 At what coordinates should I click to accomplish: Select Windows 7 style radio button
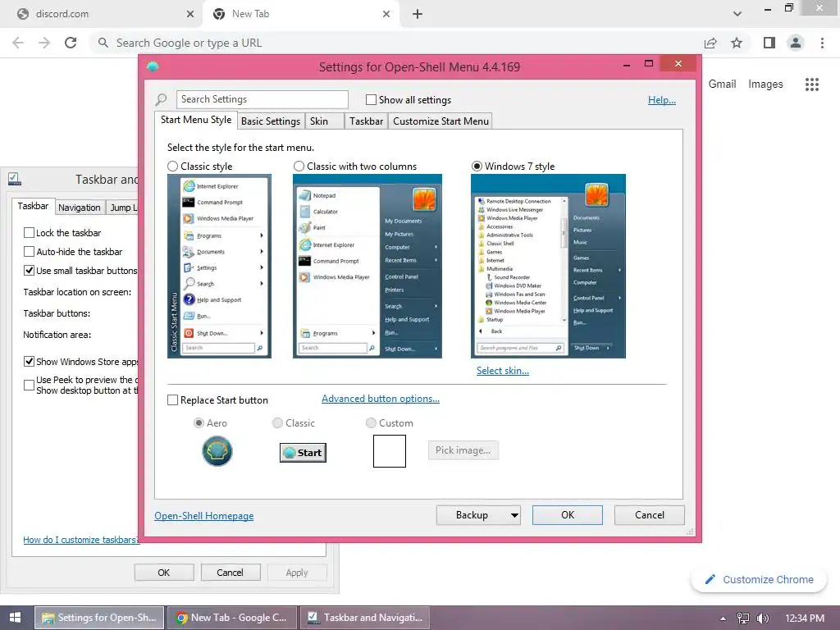pyautogui.click(x=477, y=166)
